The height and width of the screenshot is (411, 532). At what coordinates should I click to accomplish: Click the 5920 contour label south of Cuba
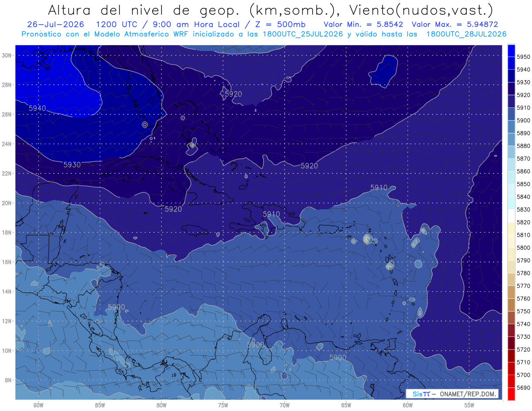pos(173,209)
